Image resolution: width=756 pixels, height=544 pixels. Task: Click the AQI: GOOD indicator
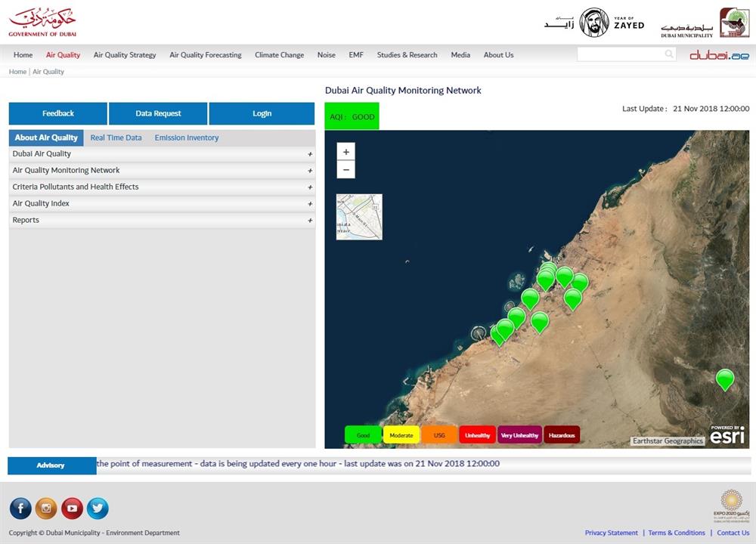pos(352,116)
